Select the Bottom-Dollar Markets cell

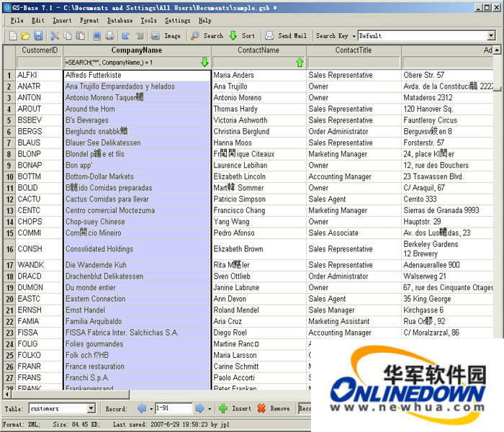[138, 176]
